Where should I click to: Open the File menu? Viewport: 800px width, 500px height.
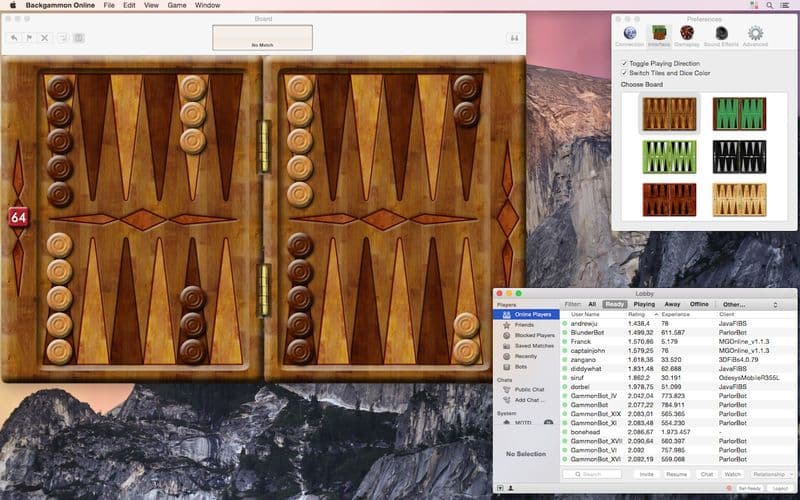click(x=109, y=5)
